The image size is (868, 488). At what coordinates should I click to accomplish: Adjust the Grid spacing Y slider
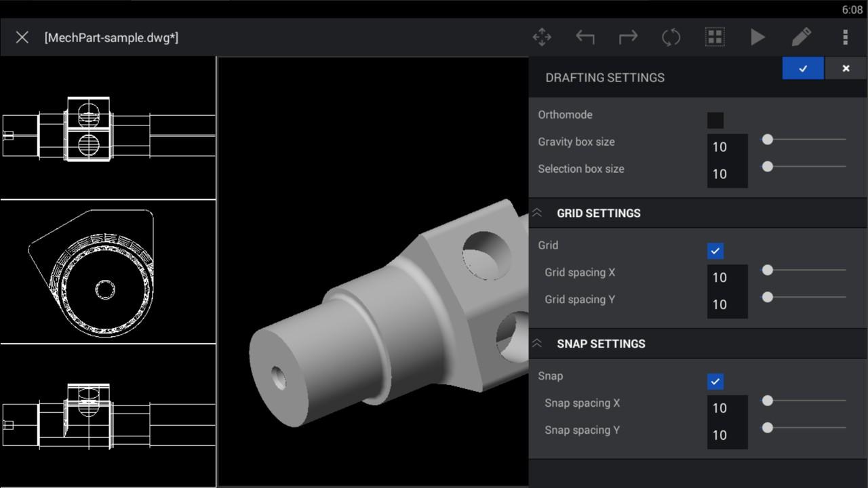804,297
